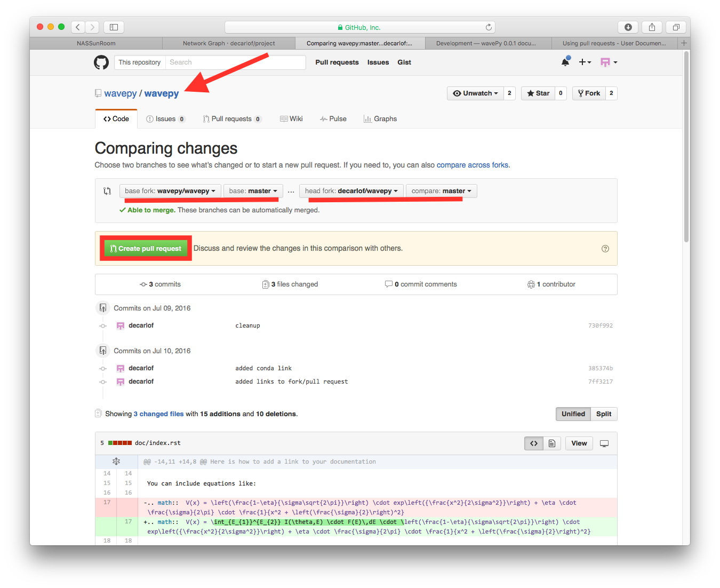Open the Pulse tab
Viewport: 720px width, 588px height.
click(333, 119)
